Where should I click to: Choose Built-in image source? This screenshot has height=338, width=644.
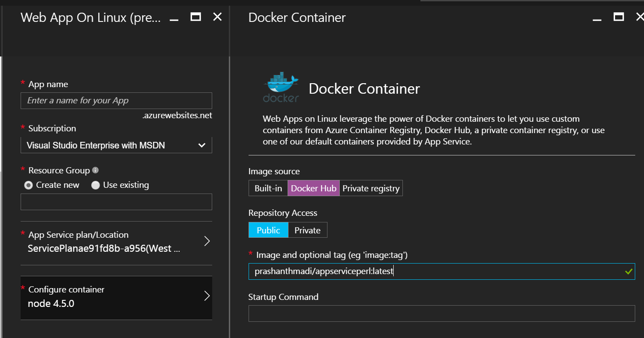268,188
